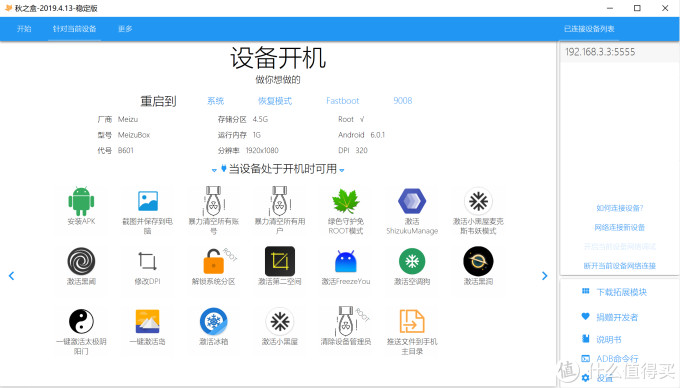680x388 pixels.
Task: Click DPI value 320
Action: [x=362, y=150]
